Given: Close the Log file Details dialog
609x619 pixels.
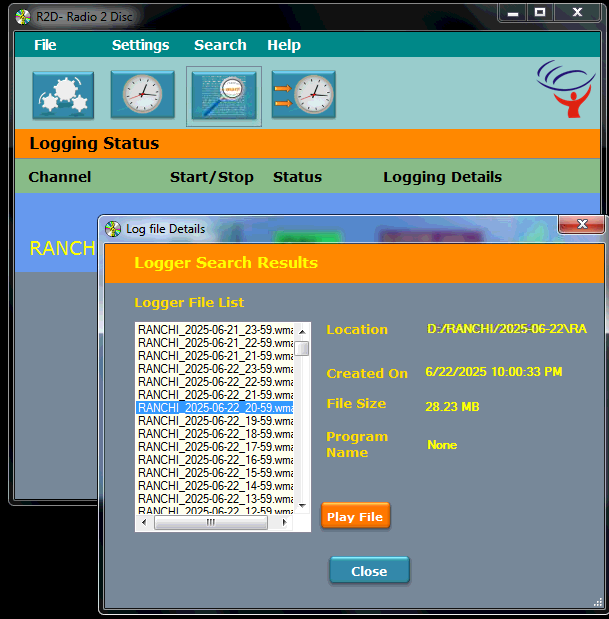Looking at the screenshot, I should point(582,224).
